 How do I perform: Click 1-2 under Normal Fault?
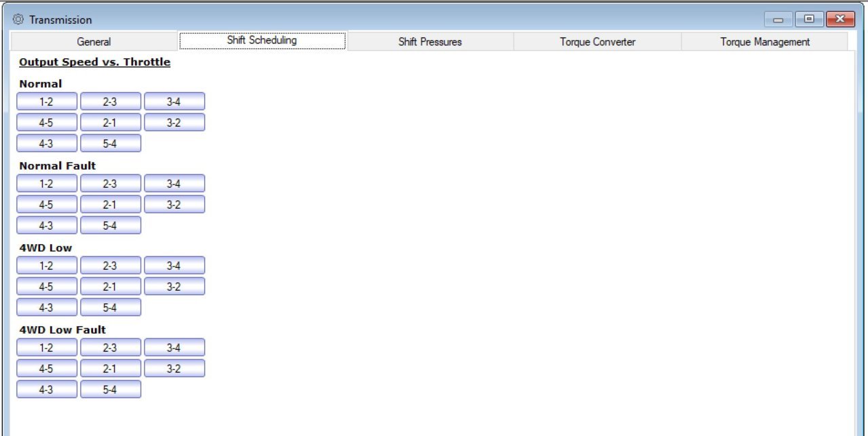(x=47, y=184)
